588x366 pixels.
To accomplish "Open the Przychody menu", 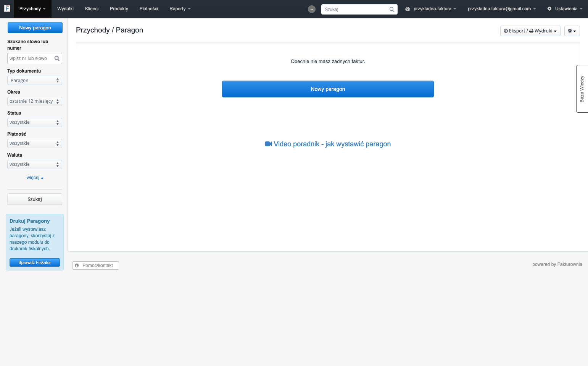I will click(32, 9).
